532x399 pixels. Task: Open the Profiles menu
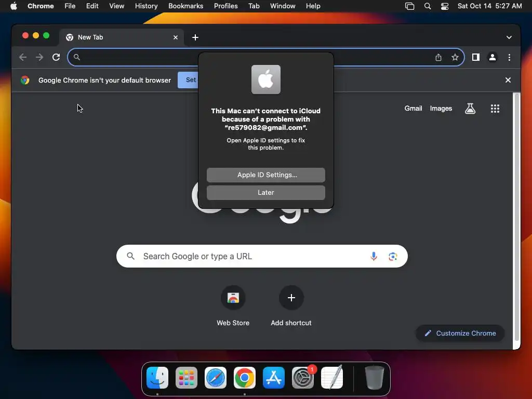coord(225,6)
